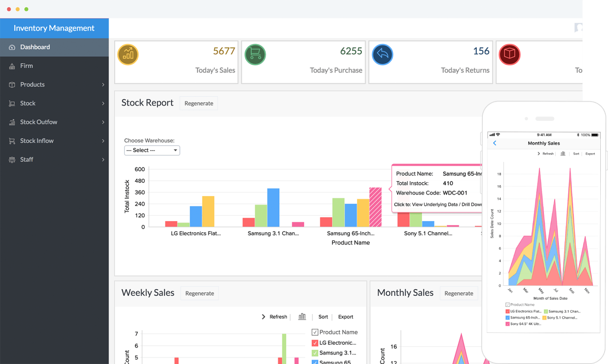
Task: Click the blue Today's Returns arrow icon
Action: [x=382, y=54]
